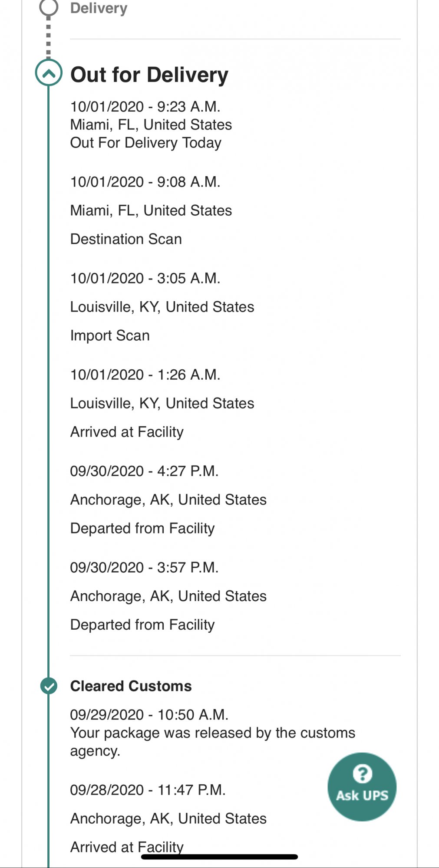
Task: Tap the 09/28/2020 11:47 P.M. timestamp
Action: pyautogui.click(x=148, y=789)
